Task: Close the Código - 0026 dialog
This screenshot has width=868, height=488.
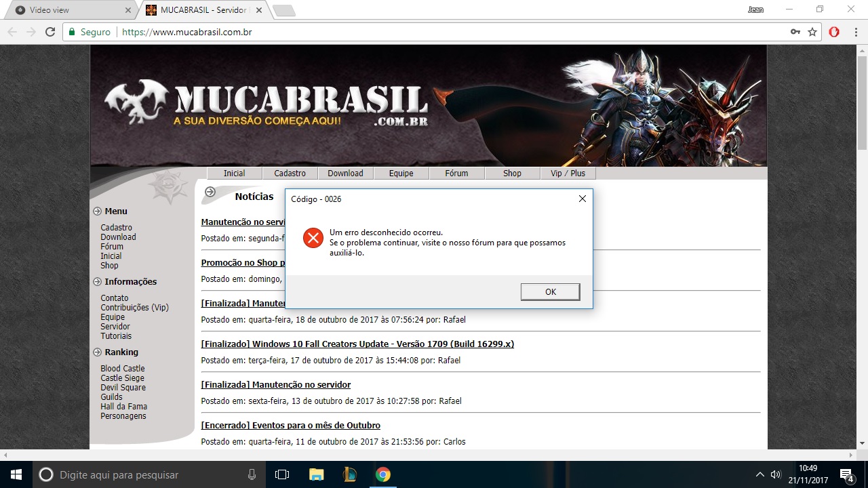Action: [582, 199]
